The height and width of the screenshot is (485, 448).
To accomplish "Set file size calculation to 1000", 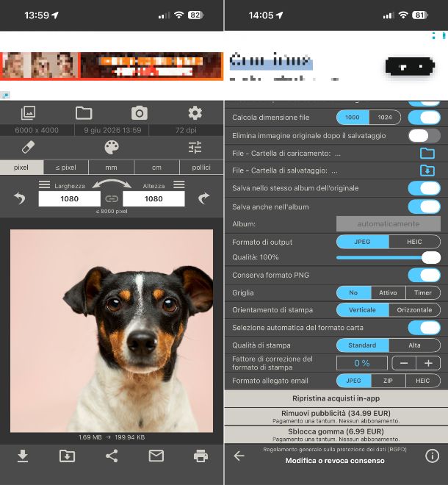I will coord(353,118).
